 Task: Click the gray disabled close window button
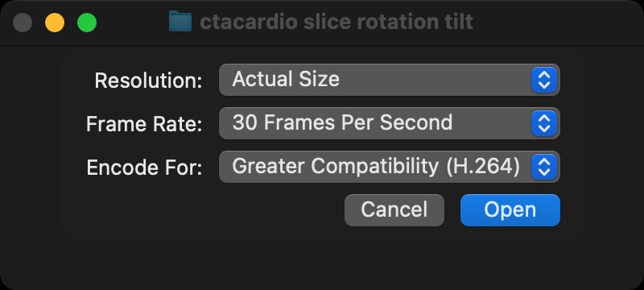click(23, 23)
